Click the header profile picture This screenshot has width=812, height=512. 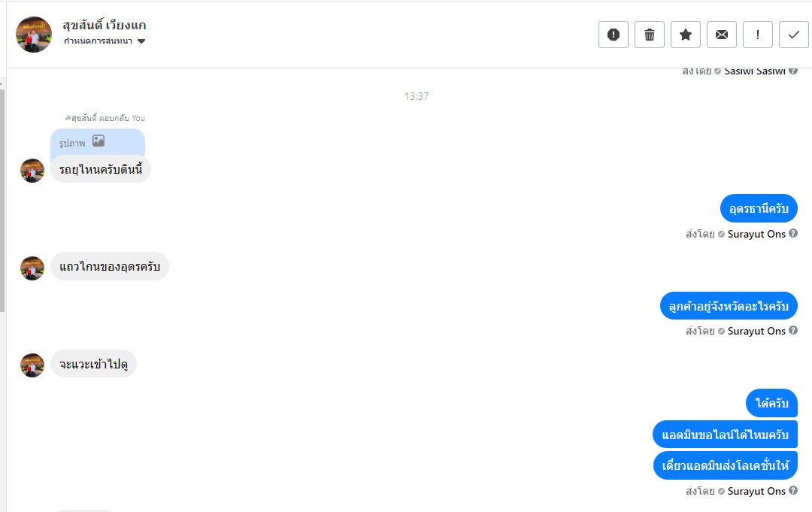pyautogui.click(x=34, y=35)
